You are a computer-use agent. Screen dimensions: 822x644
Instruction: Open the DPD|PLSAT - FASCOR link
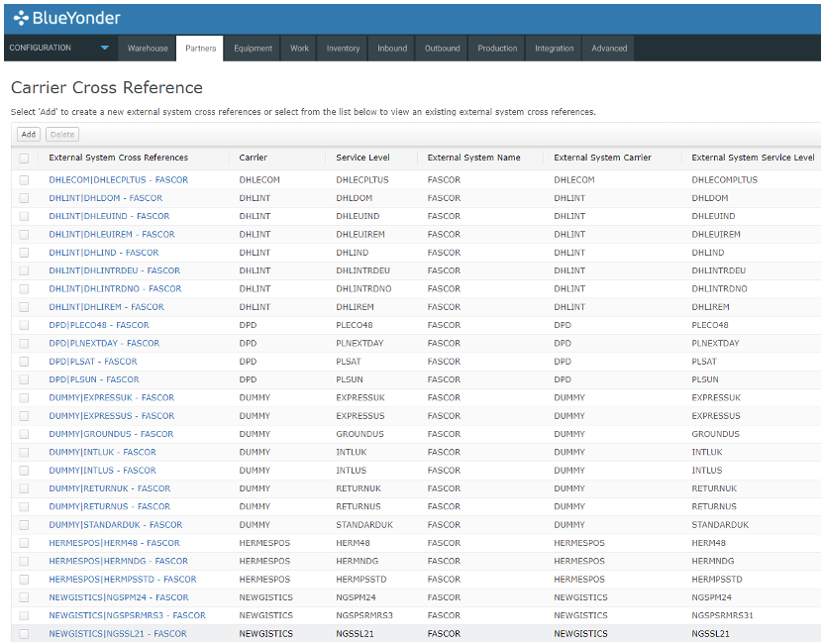pyautogui.click(x=93, y=362)
